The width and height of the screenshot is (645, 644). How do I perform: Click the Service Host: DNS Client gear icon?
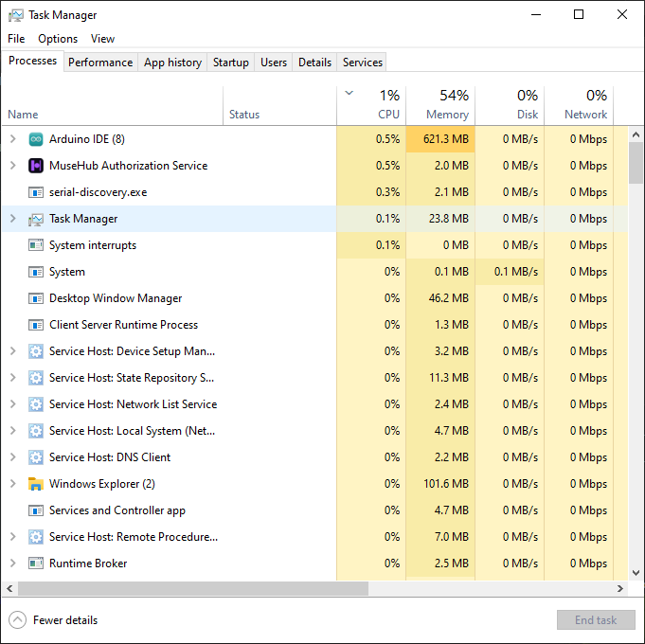[36, 457]
